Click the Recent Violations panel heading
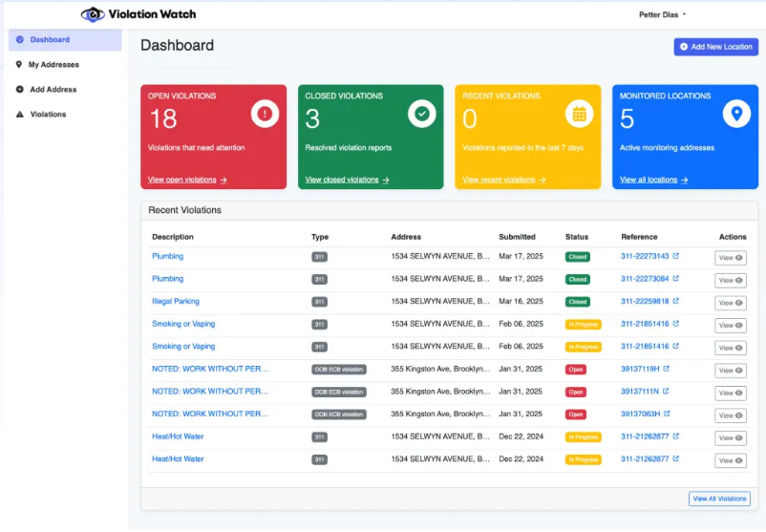This screenshot has height=532, width=766. pyautogui.click(x=184, y=210)
